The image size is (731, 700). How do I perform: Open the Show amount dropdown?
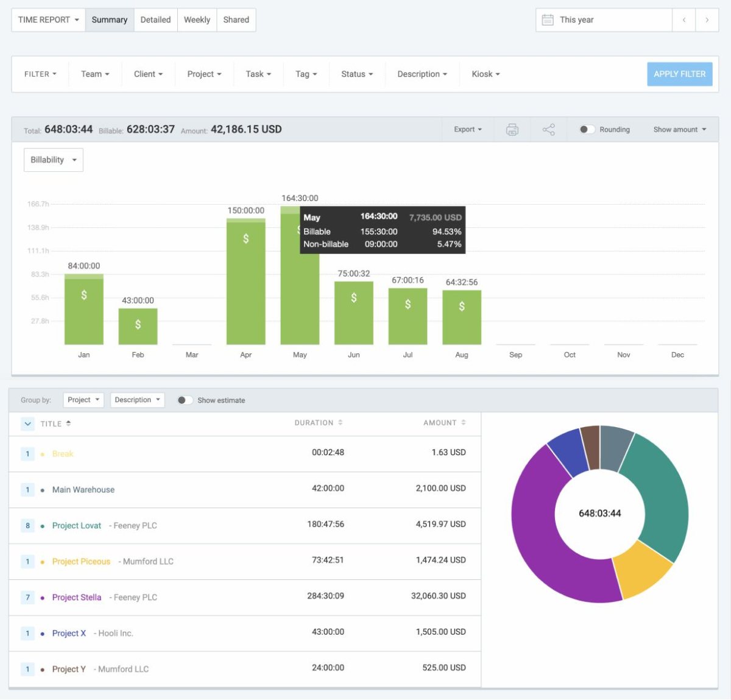(x=679, y=130)
